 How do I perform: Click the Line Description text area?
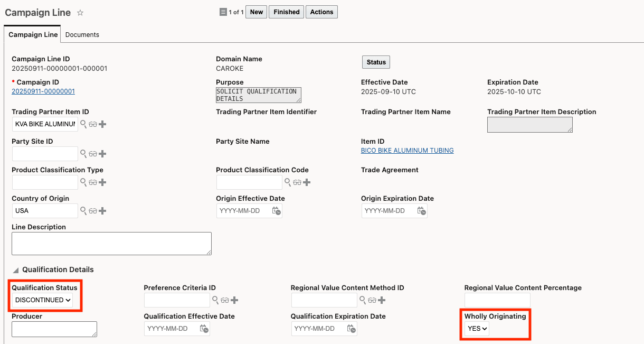(111, 244)
